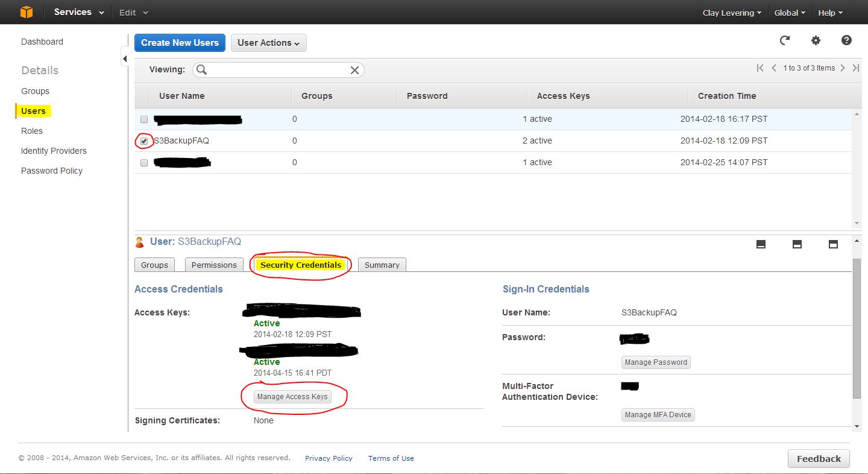Clear the Viewing search with the X icon

[x=354, y=70]
